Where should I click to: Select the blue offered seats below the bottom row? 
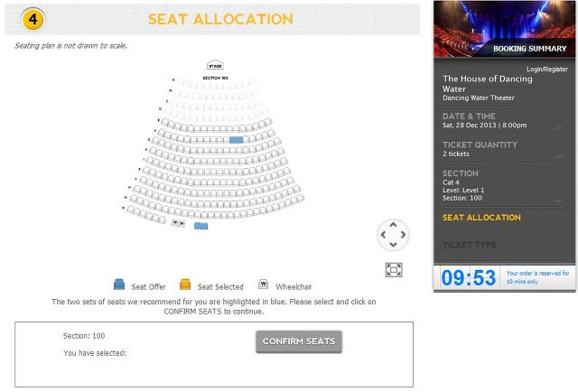pos(200,226)
